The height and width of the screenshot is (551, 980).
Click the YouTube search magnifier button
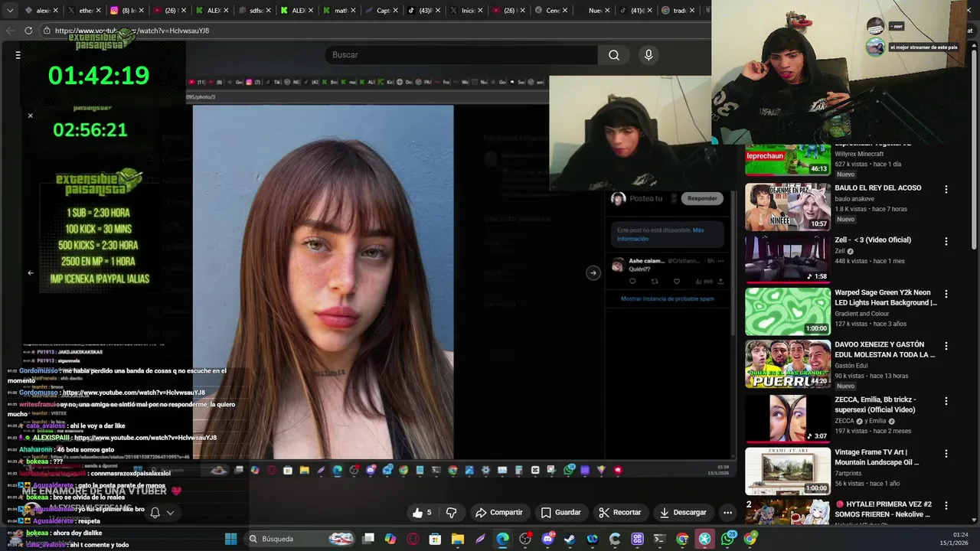tap(613, 55)
